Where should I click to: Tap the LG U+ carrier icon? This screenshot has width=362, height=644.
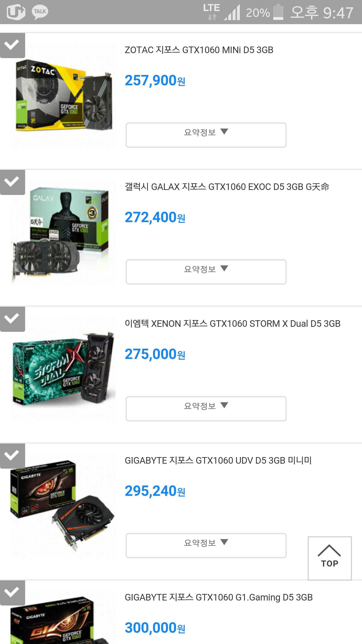[16, 12]
